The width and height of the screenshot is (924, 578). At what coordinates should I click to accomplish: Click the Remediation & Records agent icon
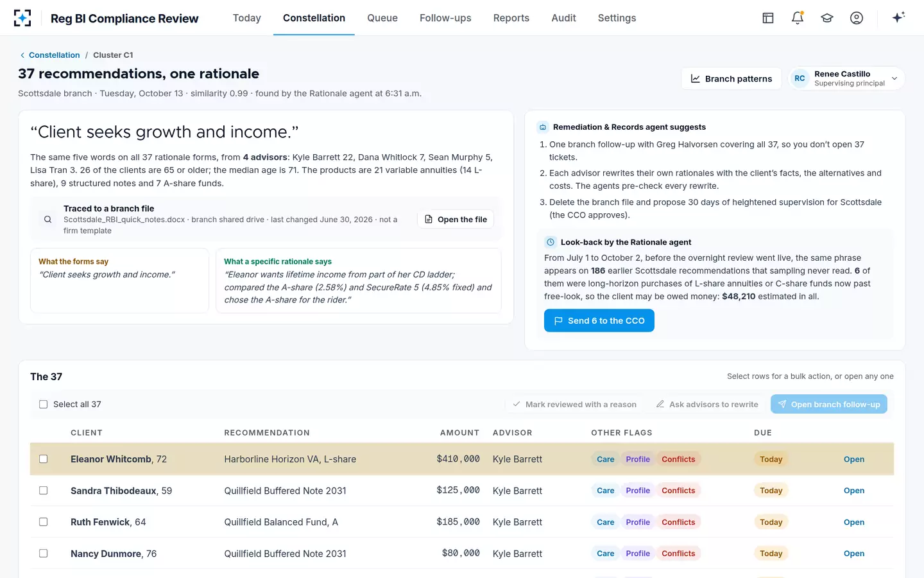tap(543, 127)
